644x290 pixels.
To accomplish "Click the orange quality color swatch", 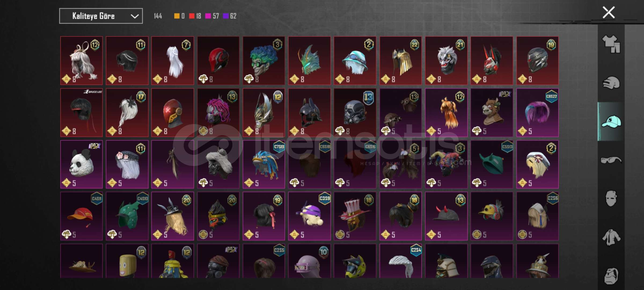I will [x=177, y=16].
